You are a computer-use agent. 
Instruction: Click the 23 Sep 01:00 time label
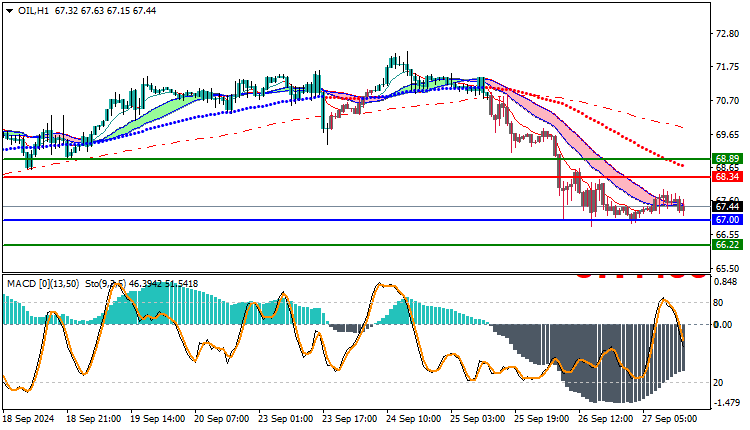coord(286,419)
